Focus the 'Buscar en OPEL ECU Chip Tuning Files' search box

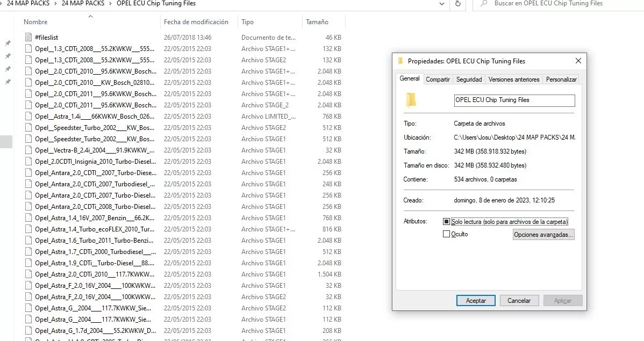click(559, 4)
